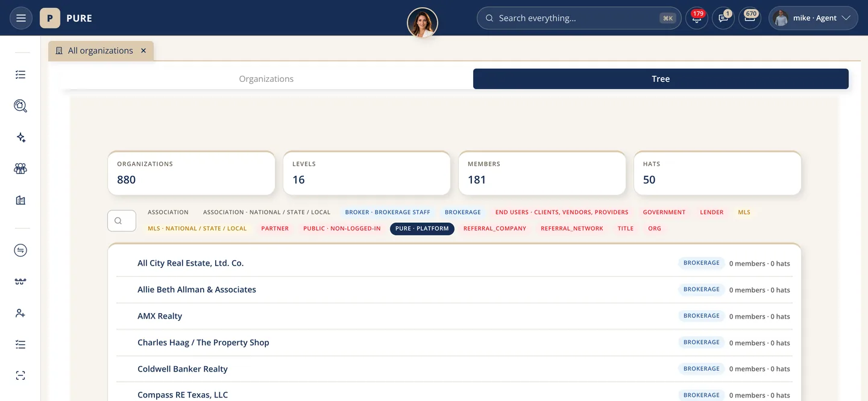Click the scan frame sidebar icon

pyautogui.click(x=20, y=376)
